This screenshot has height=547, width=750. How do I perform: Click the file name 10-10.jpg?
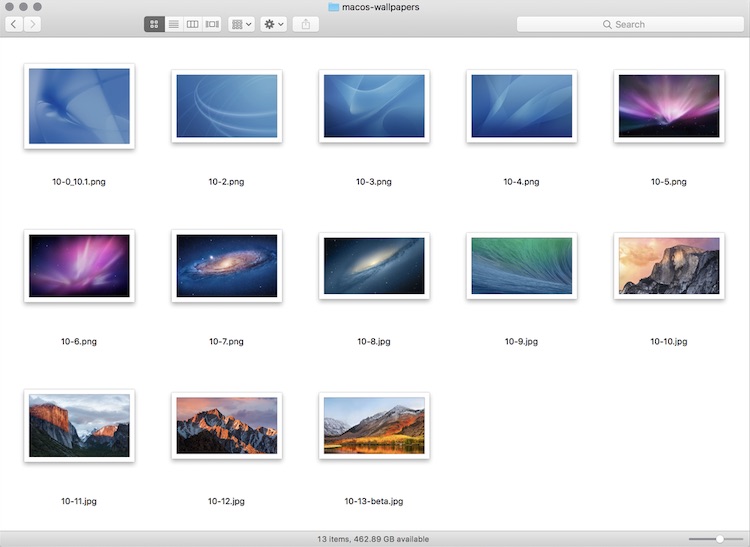coord(669,341)
